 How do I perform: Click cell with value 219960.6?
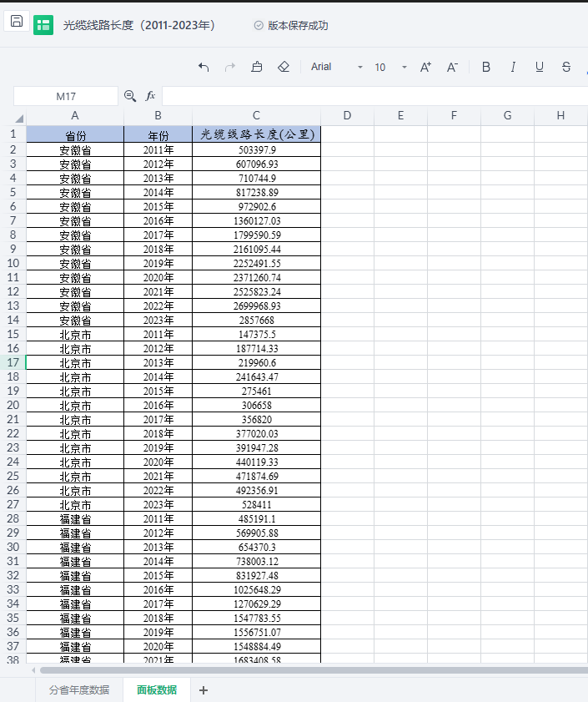256,362
